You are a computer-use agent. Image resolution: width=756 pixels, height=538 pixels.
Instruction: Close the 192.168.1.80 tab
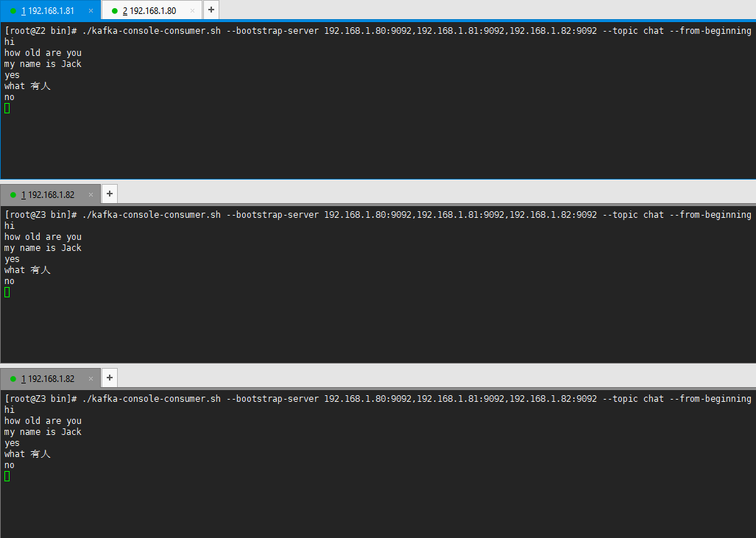click(192, 10)
